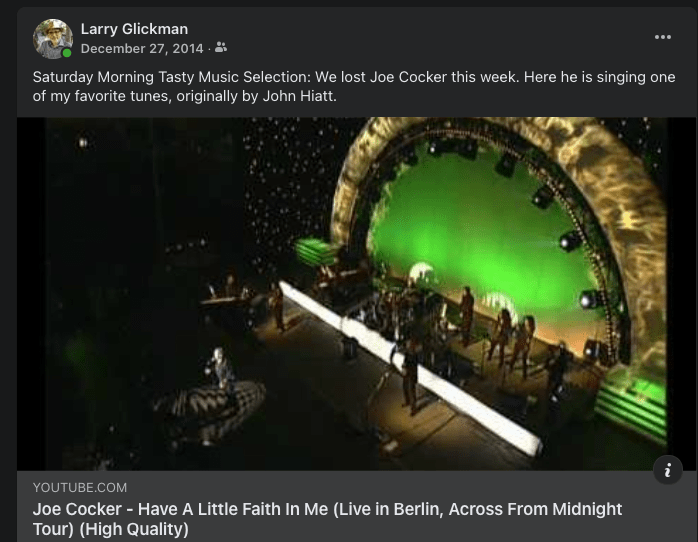Click the Saturday Morning Tasty Music Selection text
Screen dimensions: 698x542
click(x=172, y=77)
